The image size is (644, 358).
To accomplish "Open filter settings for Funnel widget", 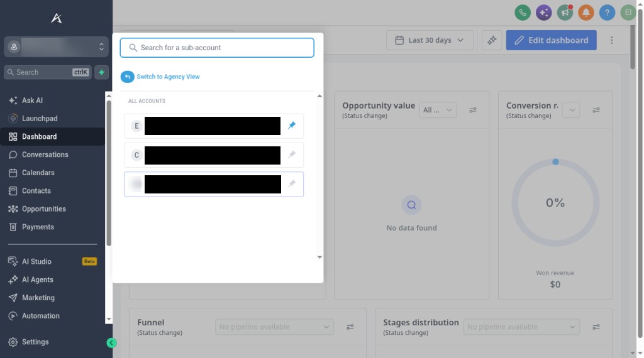I will (x=350, y=327).
